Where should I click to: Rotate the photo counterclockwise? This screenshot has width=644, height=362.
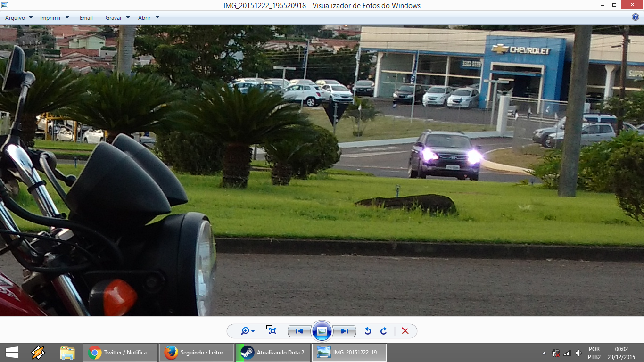point(368,331)
